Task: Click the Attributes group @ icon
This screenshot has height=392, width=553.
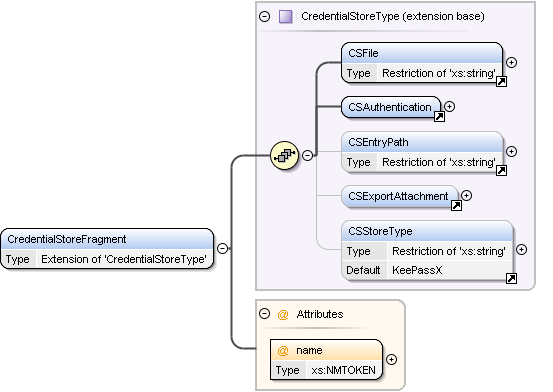Action: (x=283, y=314)
